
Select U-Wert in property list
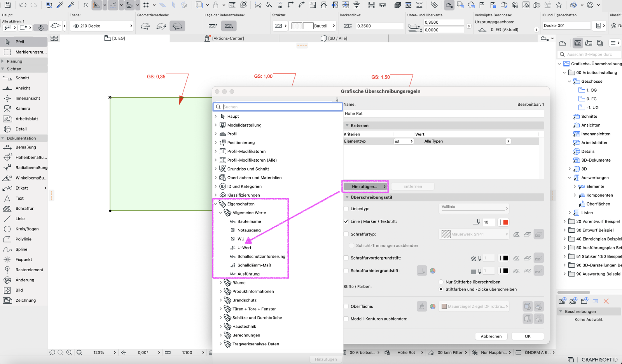pyautogui.click(x=244, y=248)
